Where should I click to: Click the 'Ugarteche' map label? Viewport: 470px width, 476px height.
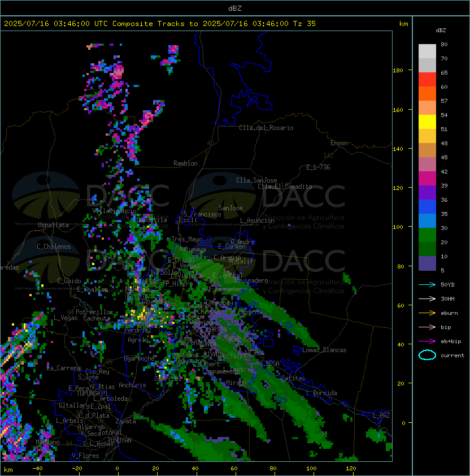(139, 358)
